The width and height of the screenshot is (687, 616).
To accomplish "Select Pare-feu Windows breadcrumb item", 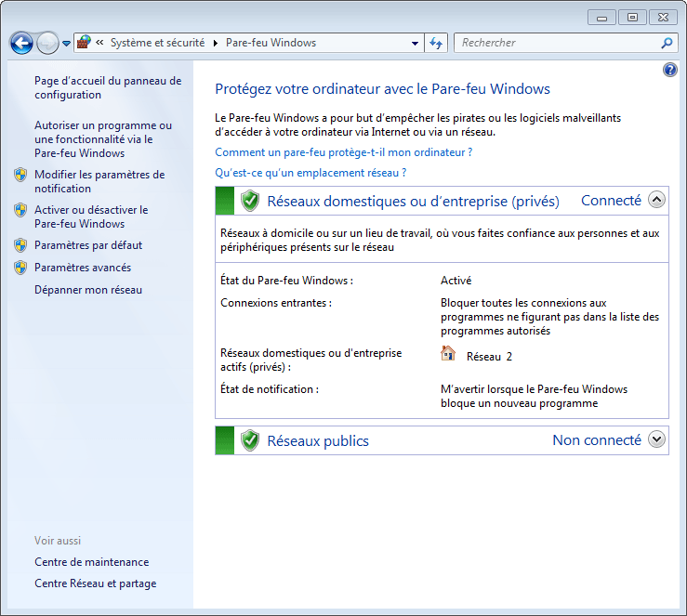I will coord(271,43).
